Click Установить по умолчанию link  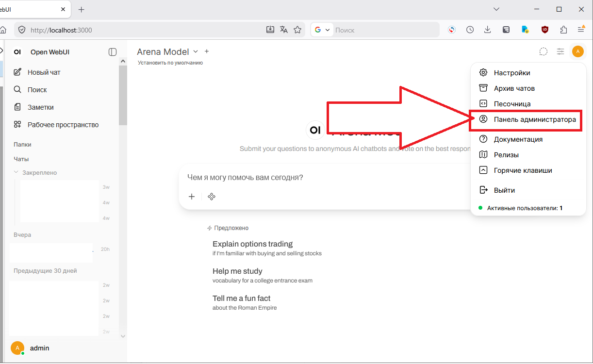(170, 63)
